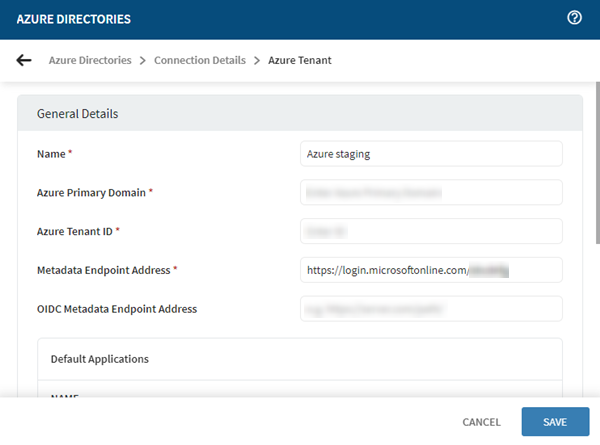This screenshot has height=445, width=600.
Task: Go back using the left arrow
Action: [x=24, y=60]
